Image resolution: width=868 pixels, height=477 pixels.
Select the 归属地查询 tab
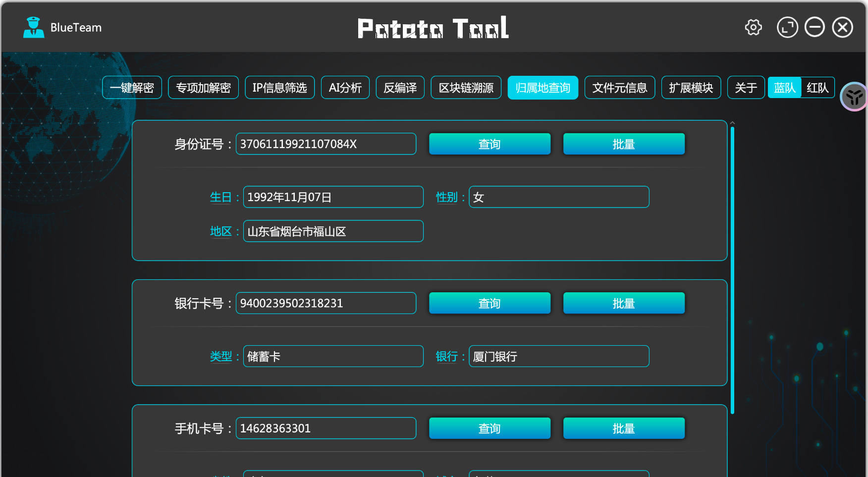click(x=543, y=88)
